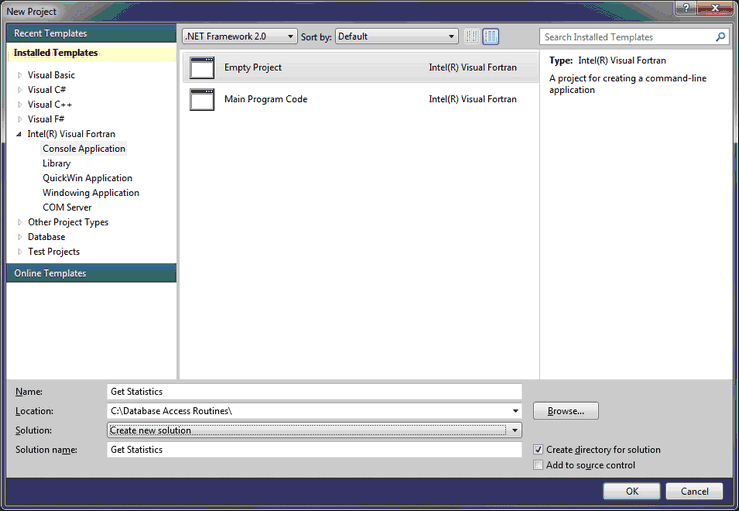Click the dialog help question mark
This screenshot has height=511, width=739.
[x=686, y=8]
